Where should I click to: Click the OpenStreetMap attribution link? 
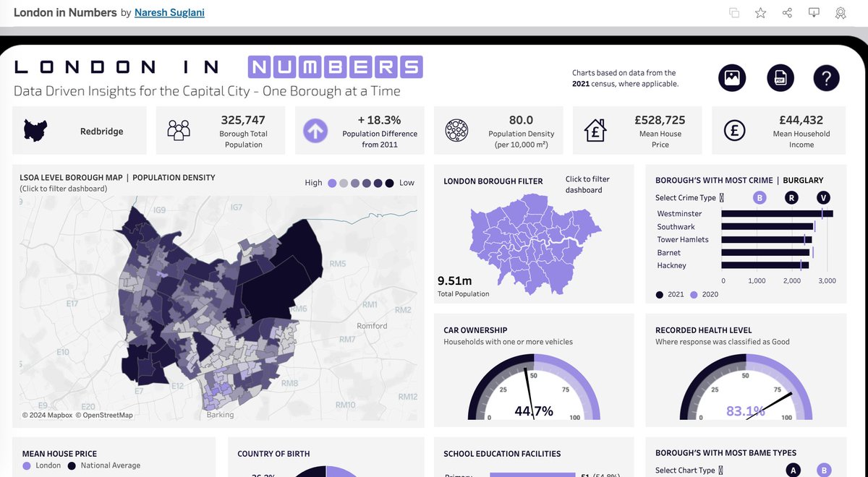(x=105, y=415)
